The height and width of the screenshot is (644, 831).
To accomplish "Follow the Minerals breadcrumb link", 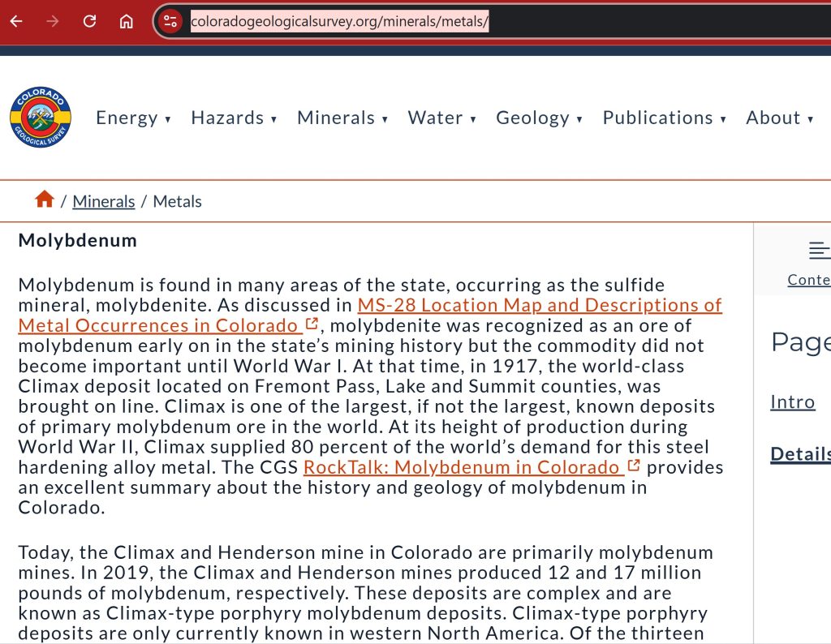I will (x=103, y=201).
